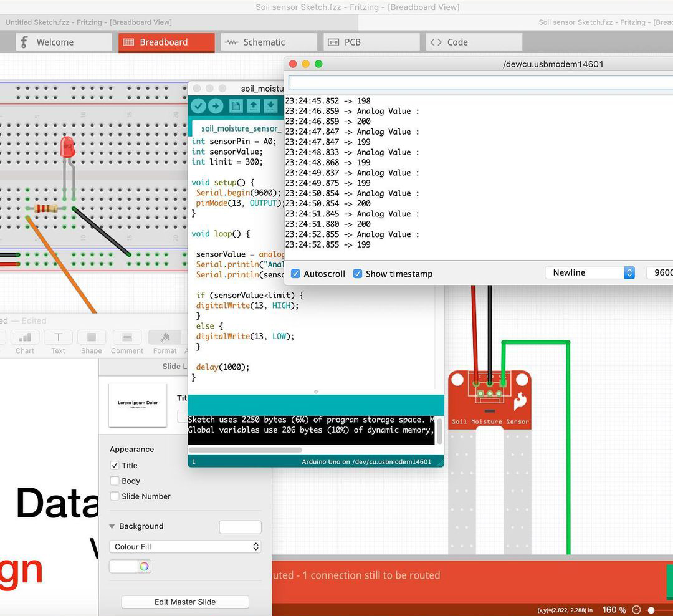673x616 pixels.
Task: Click the yellow minimize button of serial monitor
Action: point(305,64)
